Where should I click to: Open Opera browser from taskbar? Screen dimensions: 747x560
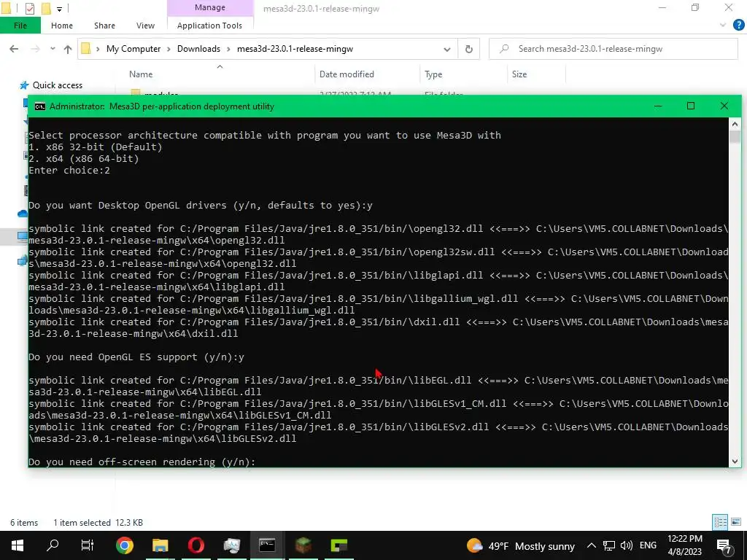[x=196, y=545]
